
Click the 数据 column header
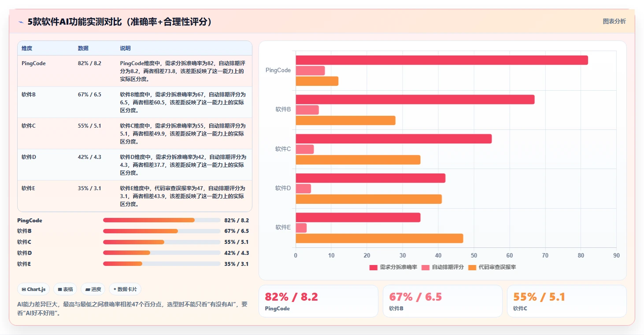pyautogui.click(x=83, y=48)
